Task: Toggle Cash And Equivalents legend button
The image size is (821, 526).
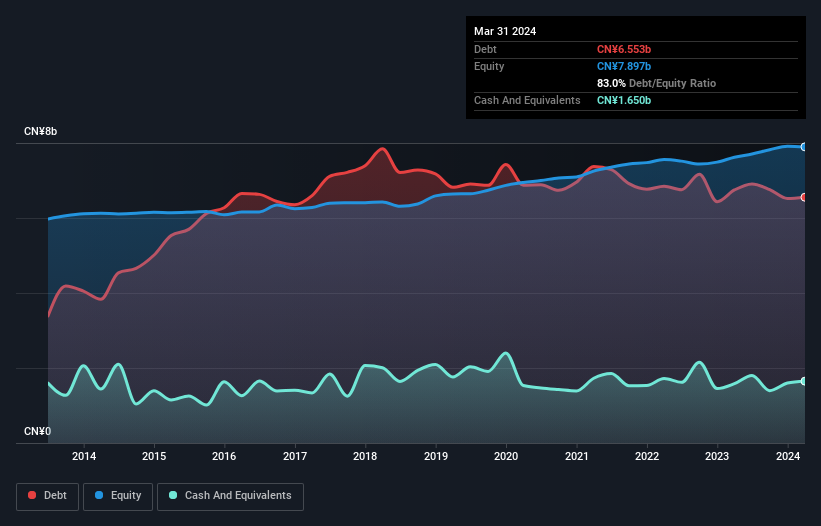Action: 230,496
